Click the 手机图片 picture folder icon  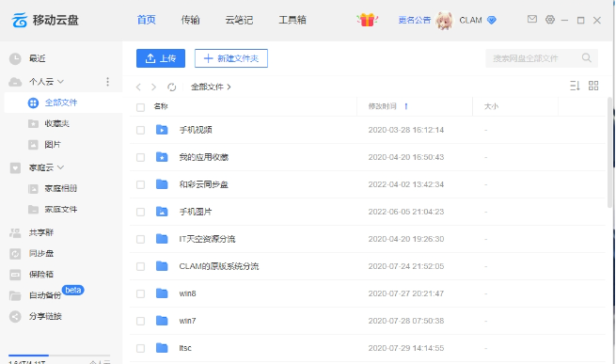coord(162,212)
